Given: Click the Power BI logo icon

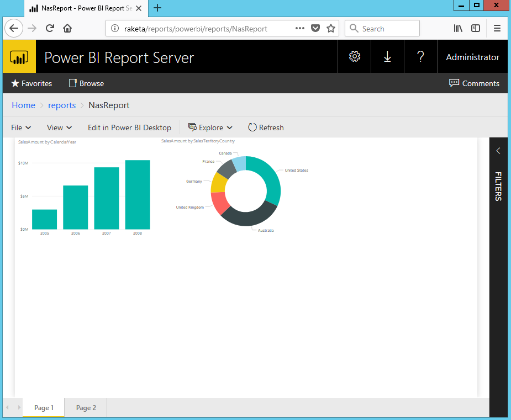Looking at the screenshot, I should pyautogui.click(x=19, y=57).
